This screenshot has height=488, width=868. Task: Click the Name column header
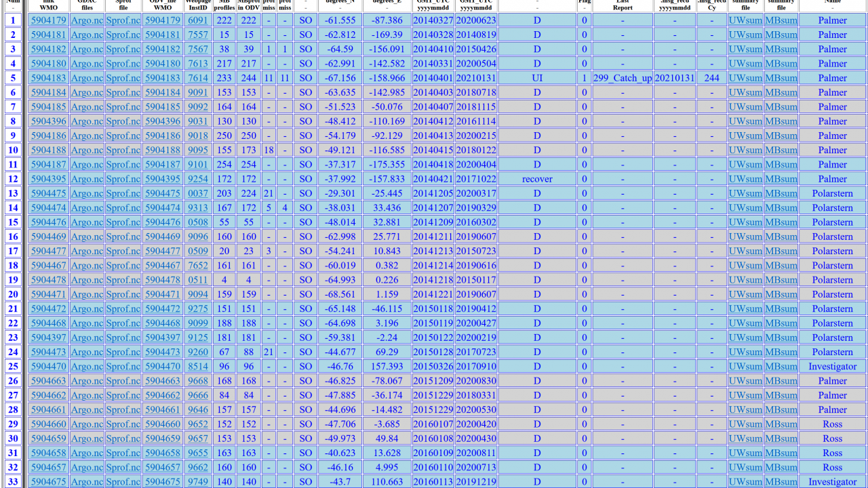(x=832, y=3)
